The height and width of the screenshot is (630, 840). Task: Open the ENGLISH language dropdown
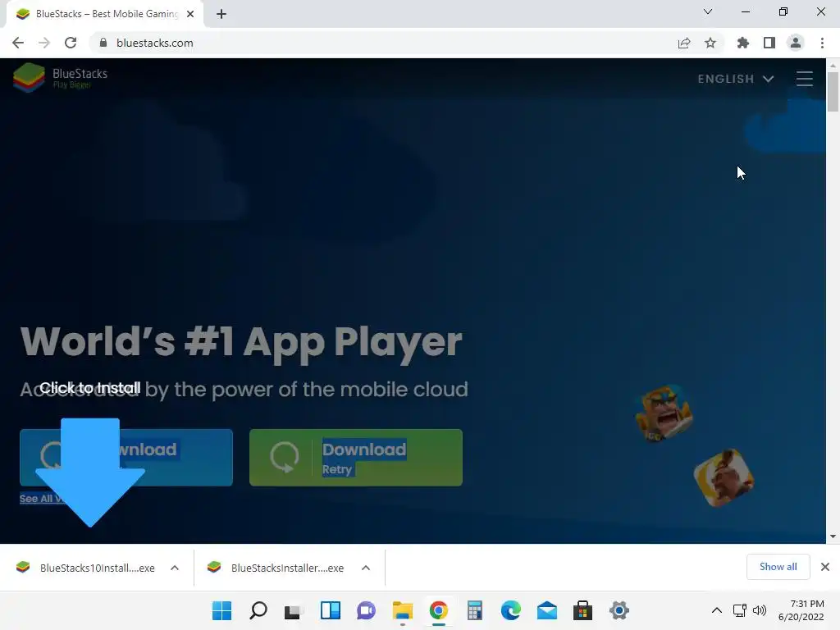pyautogui.click(x=736, y=79)
